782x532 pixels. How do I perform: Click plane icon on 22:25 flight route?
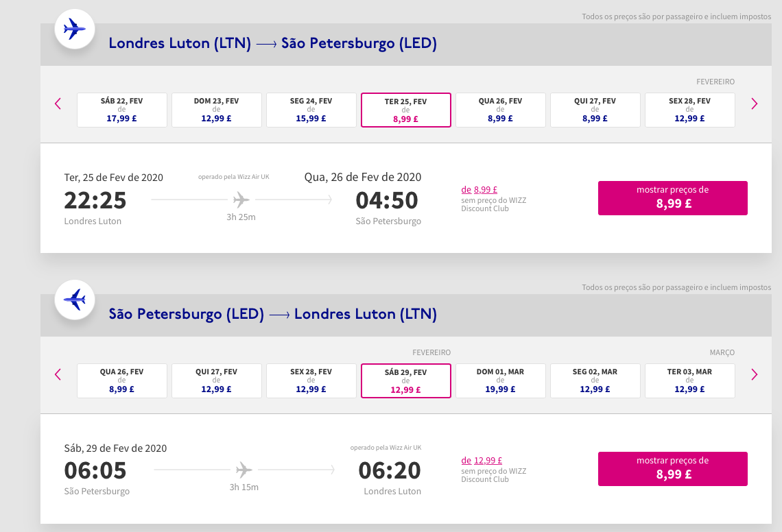coord(241,200)
